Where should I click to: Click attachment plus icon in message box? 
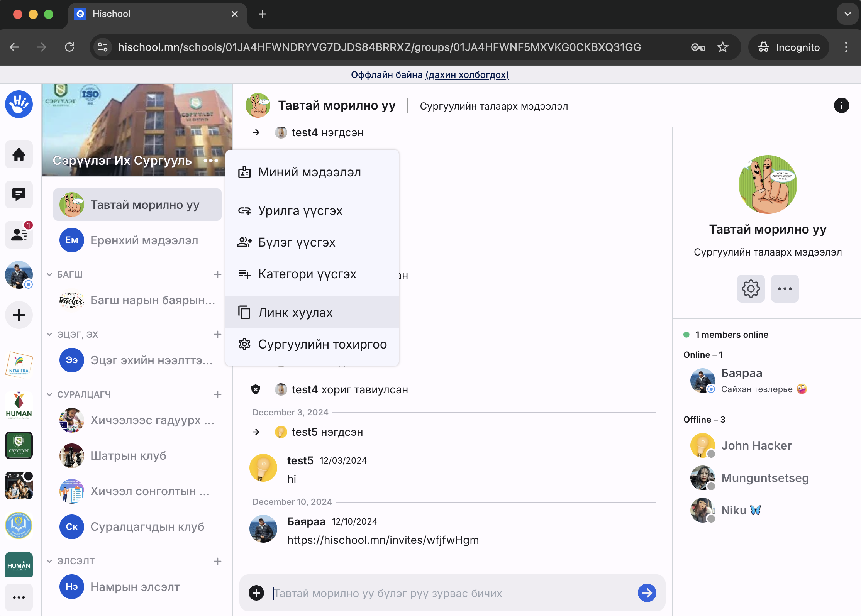[x=256, y=593]
